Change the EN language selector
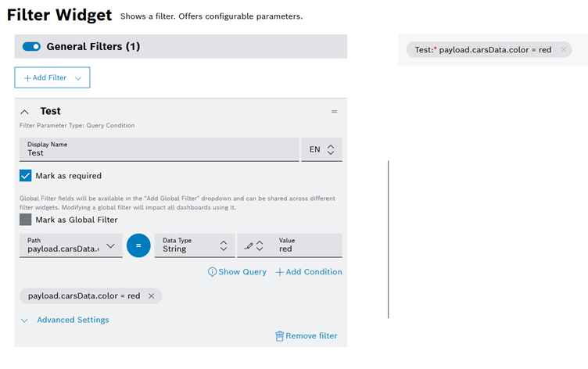Image resolution: width=588 pixels, height=369 pixels. click(321, 149)
